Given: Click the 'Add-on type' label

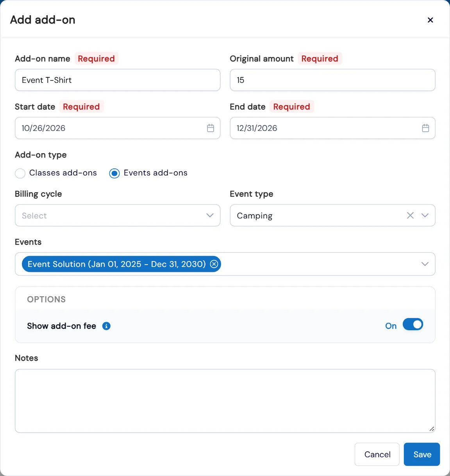Looking at the screenshot, I should pyautogui.click(x=41, y=155).
